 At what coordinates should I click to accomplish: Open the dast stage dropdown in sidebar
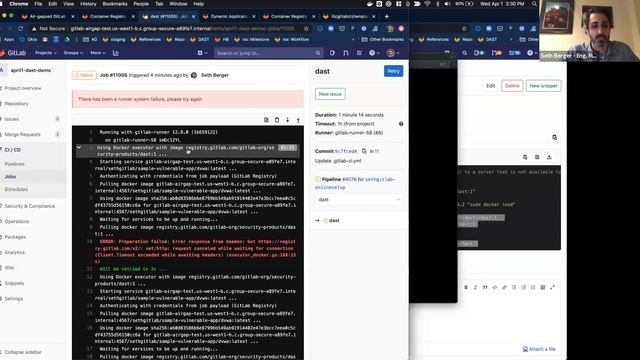coord(358,200)
